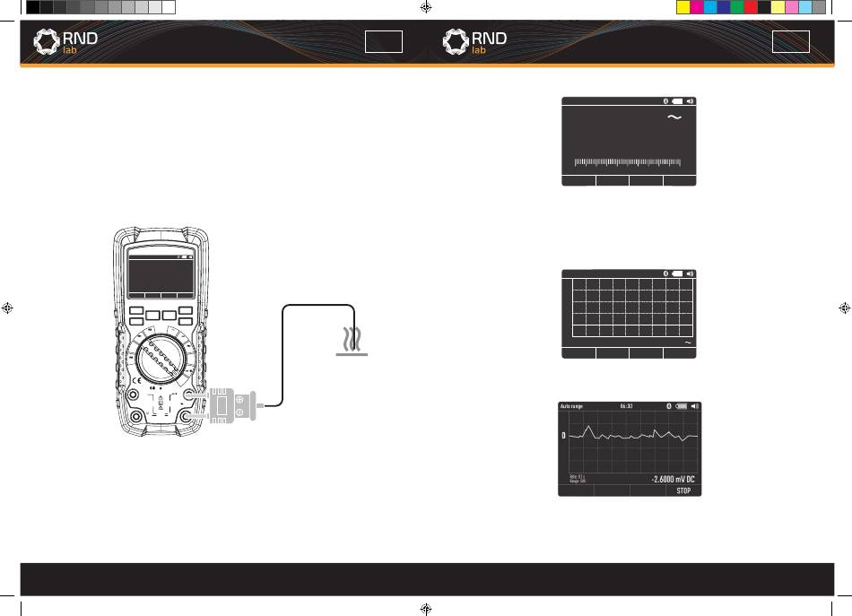Click the "-2.6000 mV DC" reading
Screen dimensions: 852x616
[x=673, y=479]
